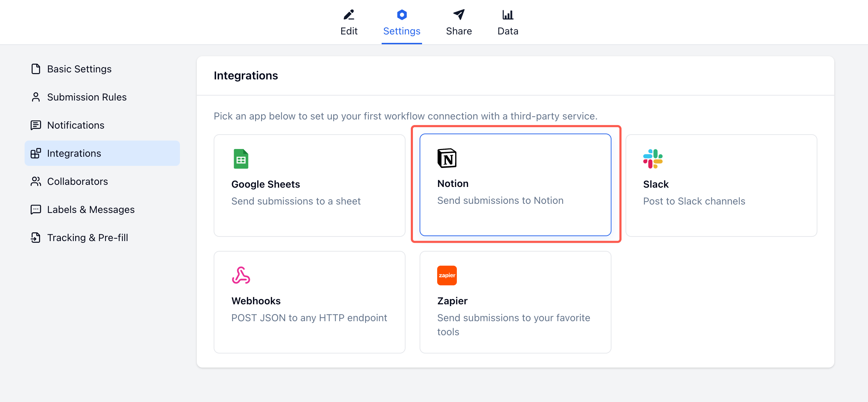Screen dimensions: 868x402
Task: Choose the Webhooks integration card
Action: click(x=310, y=302)
